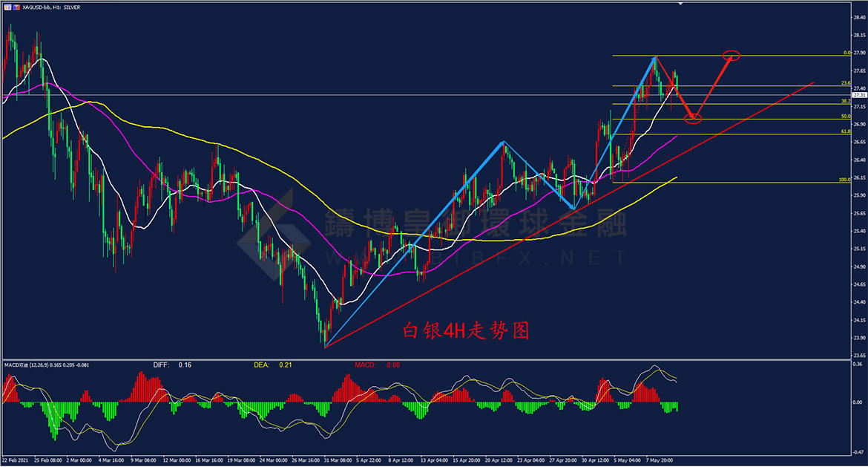
Task: Select the Fibonacci 23.6 level label
Action: point(845,83)
